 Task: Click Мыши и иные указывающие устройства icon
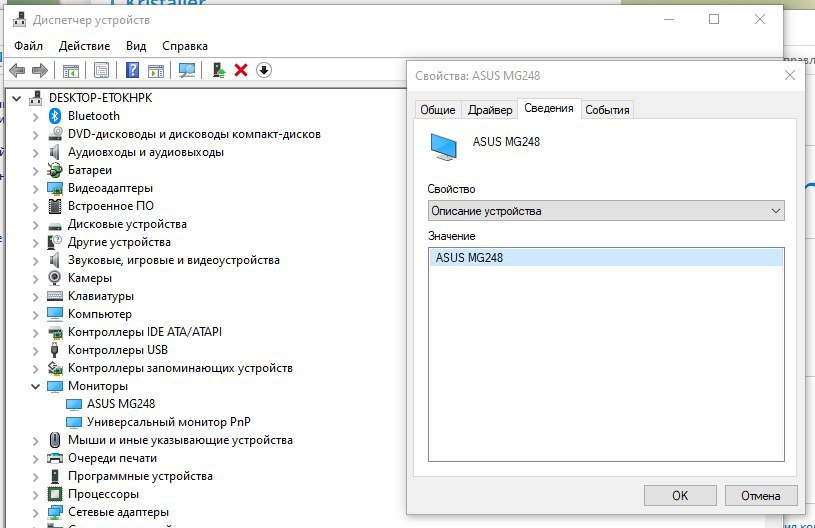pos(55,440)
